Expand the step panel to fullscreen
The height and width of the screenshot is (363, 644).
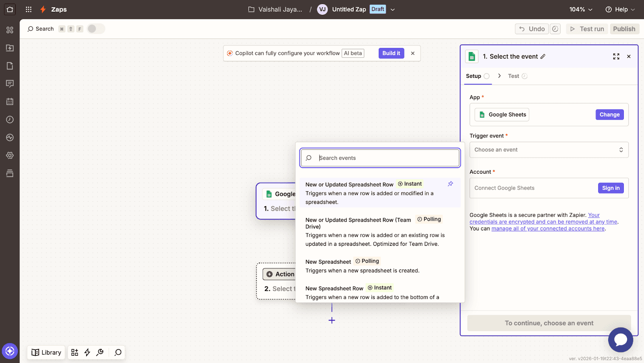pyautogui.click(x=616, y=56)
